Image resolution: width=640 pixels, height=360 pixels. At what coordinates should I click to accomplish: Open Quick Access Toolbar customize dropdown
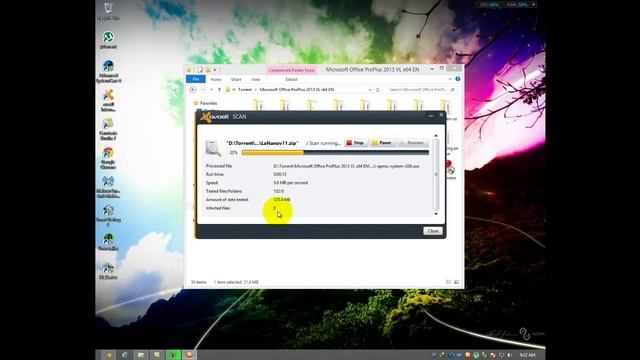click(x=215, y=70)
